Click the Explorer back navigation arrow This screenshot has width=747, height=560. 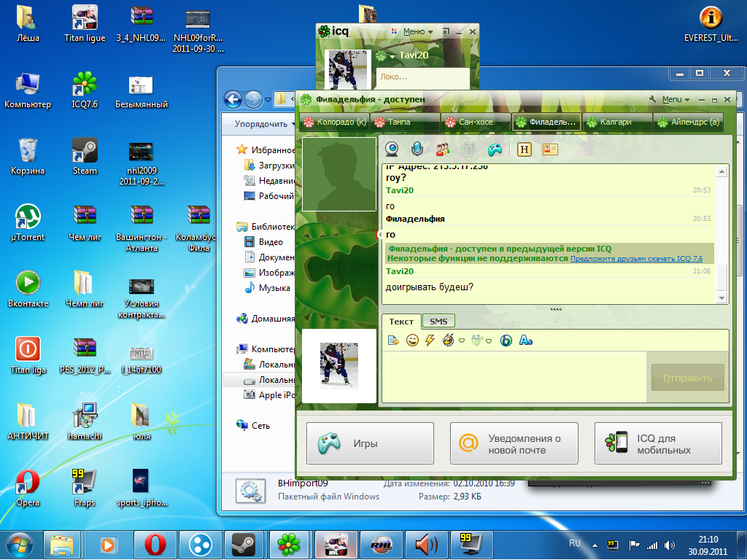coord(233,99)
